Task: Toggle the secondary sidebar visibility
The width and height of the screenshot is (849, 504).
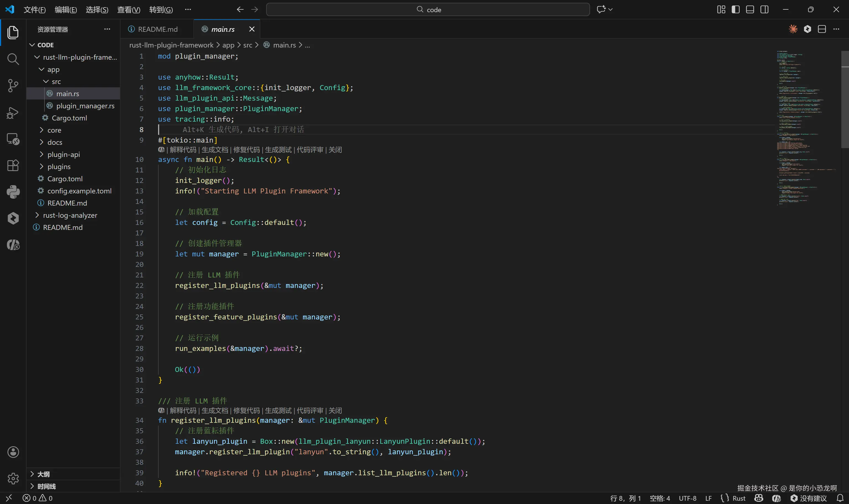Action: 764,9
